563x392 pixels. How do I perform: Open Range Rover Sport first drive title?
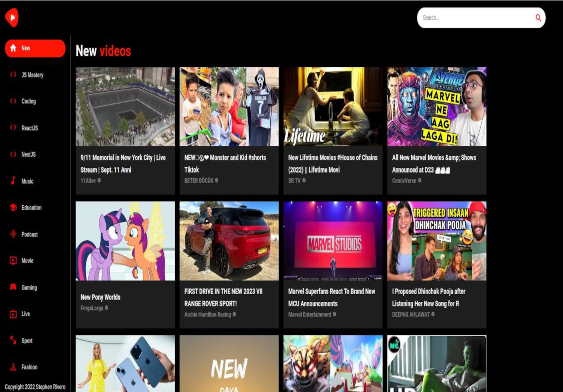[x=223, y=297]
